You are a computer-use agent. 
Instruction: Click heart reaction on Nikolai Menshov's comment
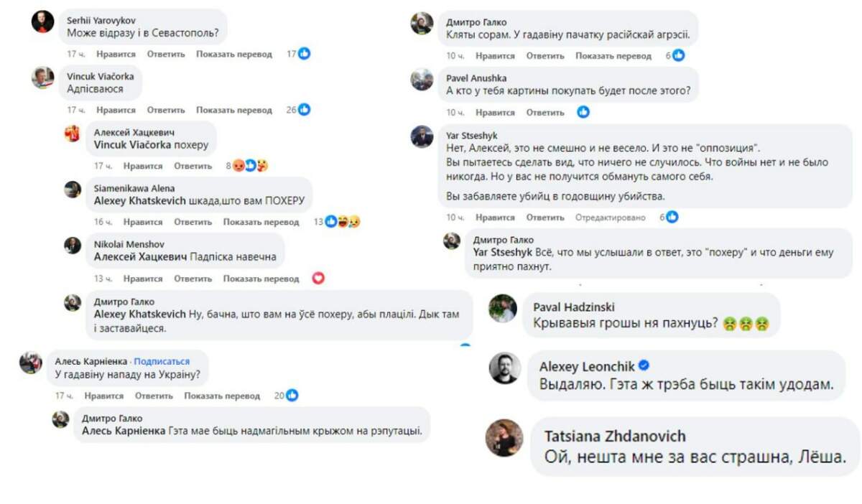tap(318, 279)
